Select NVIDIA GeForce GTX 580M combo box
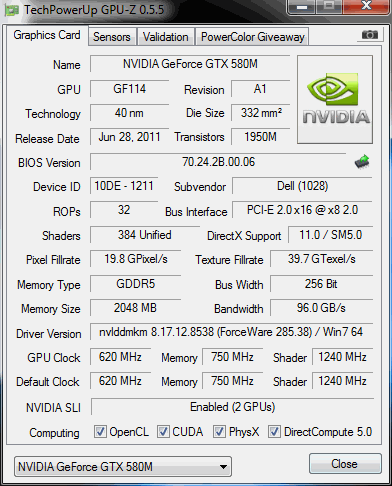The height and width of the screenshot is (486, 392). tap(123, 467)
